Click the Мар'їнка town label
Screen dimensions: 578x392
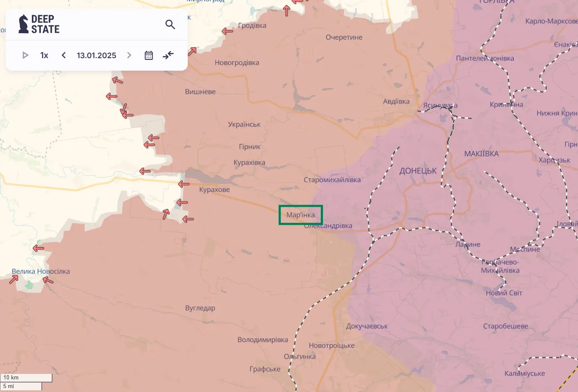click(x=301, y=215)
